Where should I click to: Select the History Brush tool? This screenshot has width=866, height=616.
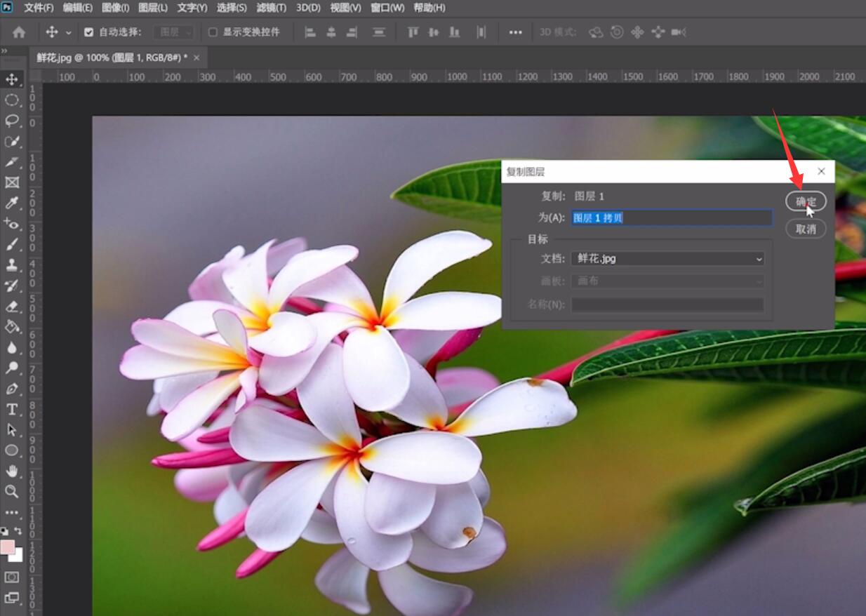[12, 286]
